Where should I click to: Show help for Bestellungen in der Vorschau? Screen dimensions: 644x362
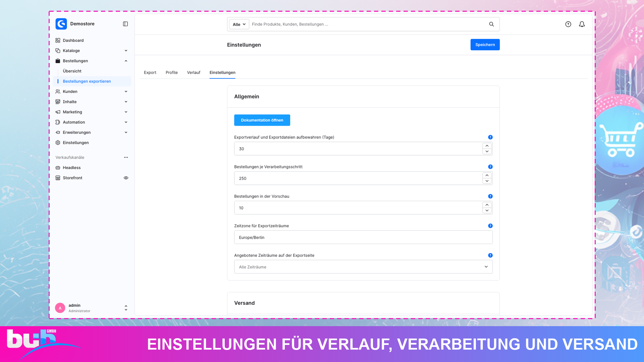490,196
